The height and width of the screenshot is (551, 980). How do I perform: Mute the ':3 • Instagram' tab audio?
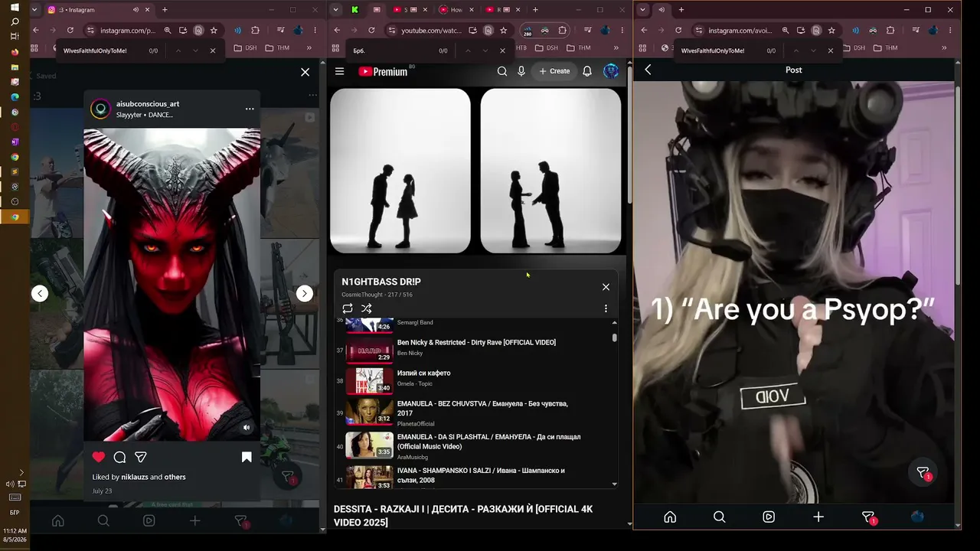click(x=136, y=10)
